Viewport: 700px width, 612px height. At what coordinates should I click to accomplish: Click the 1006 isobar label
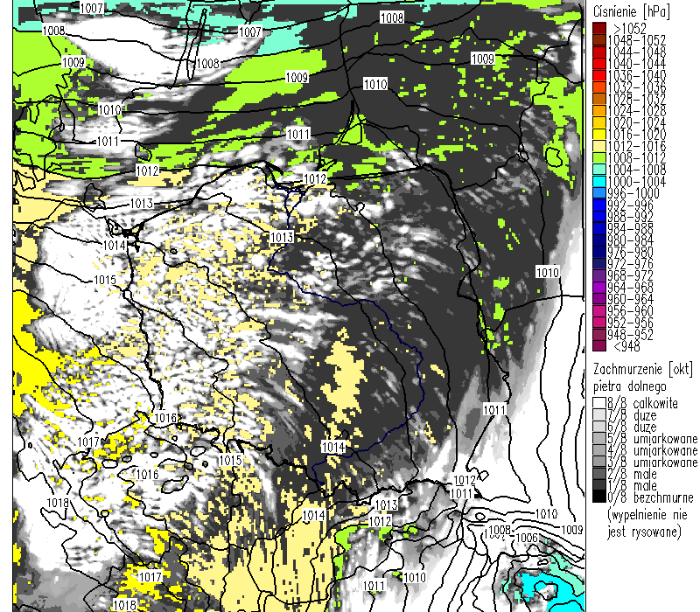pyautogui.click(x=522, y=537)
